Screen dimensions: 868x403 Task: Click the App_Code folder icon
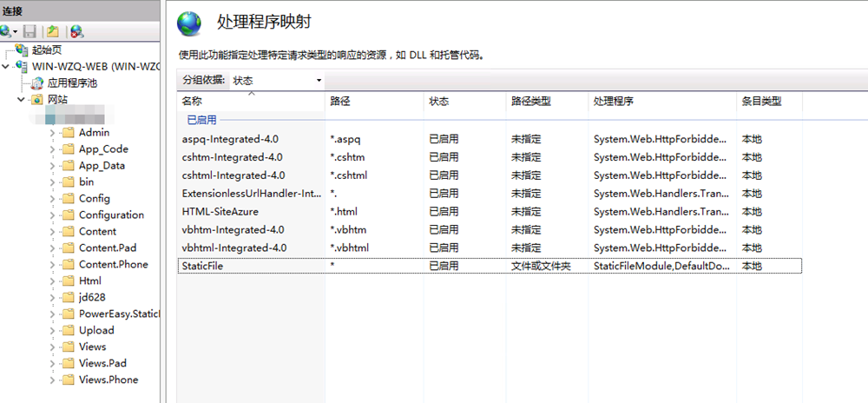coord(68,149)
